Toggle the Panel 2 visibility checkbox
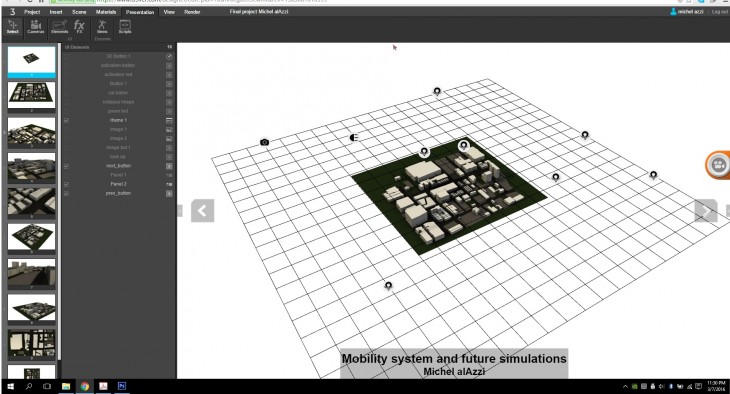Viewport: 730px width, 394px height. 67,184
